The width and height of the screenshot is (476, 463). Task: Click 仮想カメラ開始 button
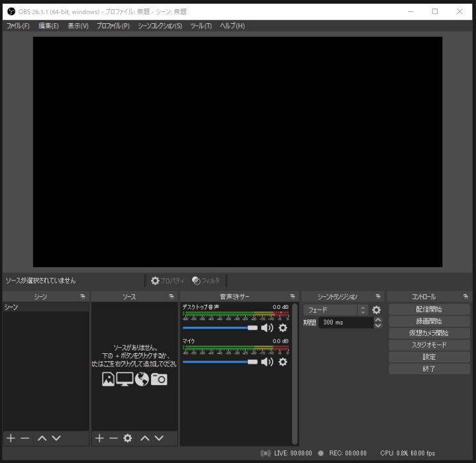tap(429, 333)
